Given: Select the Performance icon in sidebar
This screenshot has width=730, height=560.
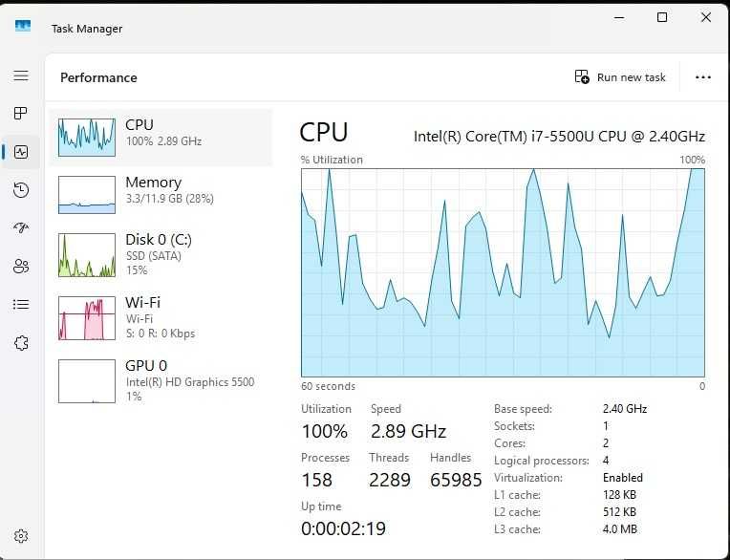Looking at the screenshot, I should [21, 152].
